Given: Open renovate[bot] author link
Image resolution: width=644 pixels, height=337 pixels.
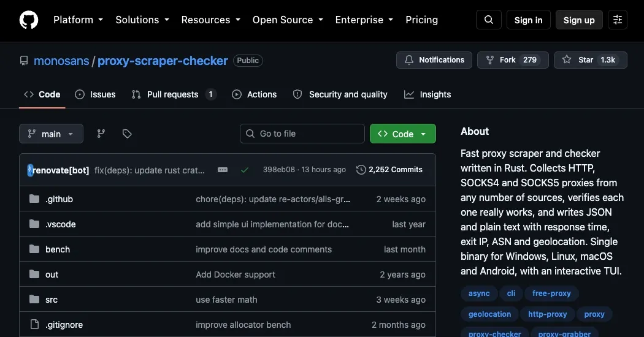Looking at the screenshot, I should [61, 170].
